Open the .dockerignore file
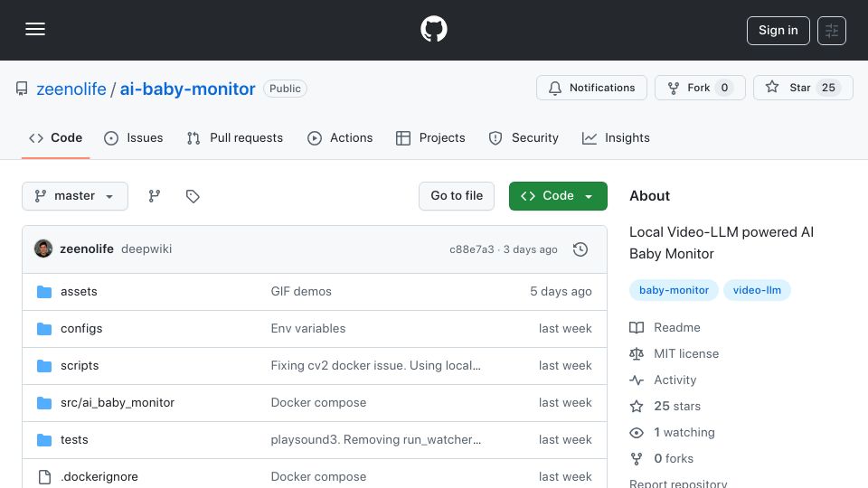This screenshot has width=868, height=488. tap(99, 477)
